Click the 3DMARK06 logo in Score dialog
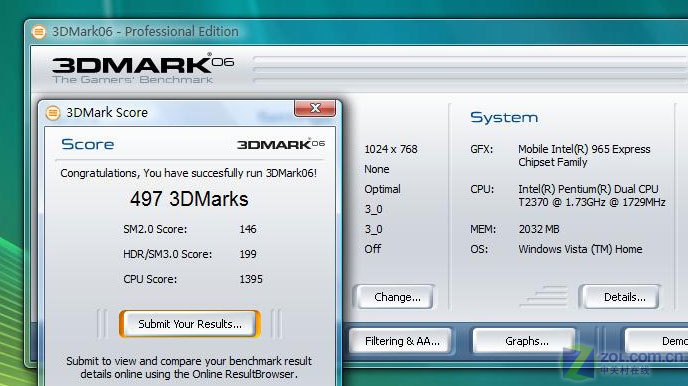Screen dimensions: 688x386 click(x=281, y=144)
